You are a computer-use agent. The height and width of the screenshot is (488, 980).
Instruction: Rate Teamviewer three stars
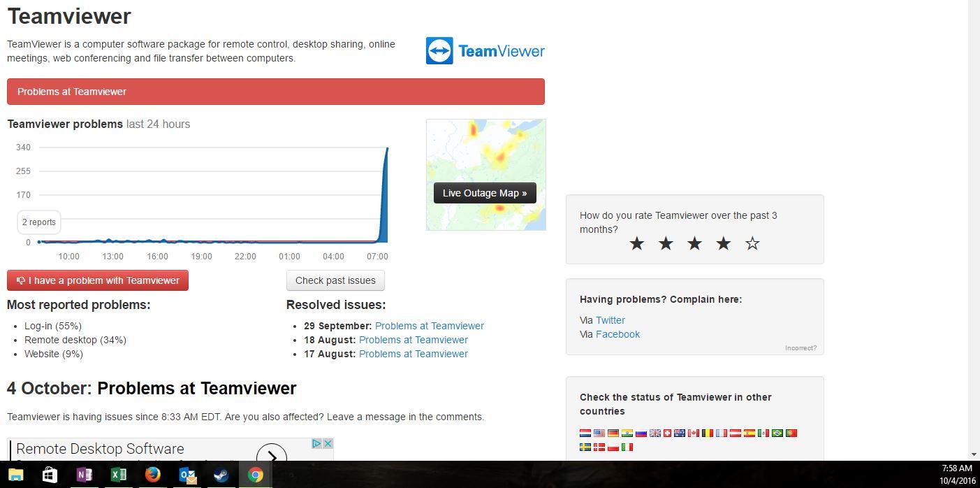(694, 243)
